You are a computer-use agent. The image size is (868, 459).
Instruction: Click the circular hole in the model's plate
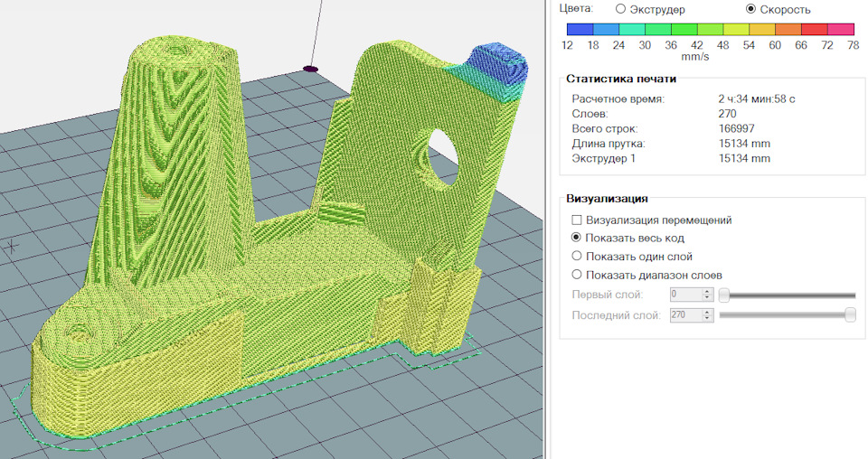[x=442, y=157]
